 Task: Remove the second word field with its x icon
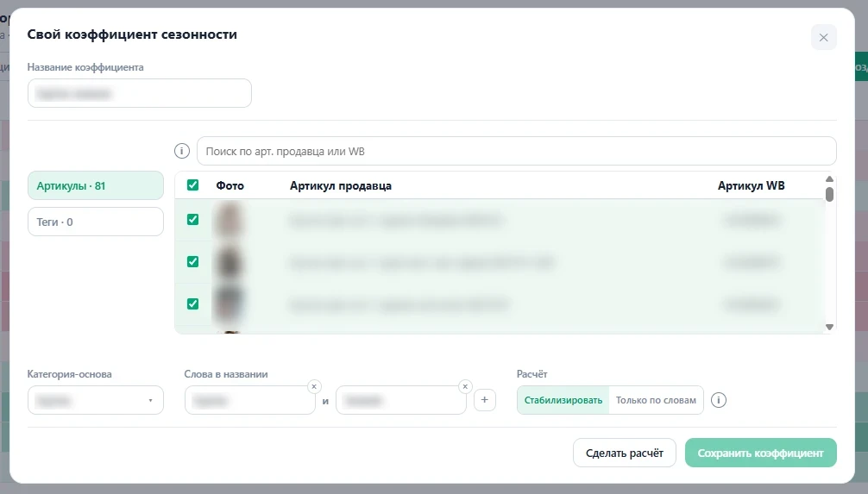click(465, 387)
